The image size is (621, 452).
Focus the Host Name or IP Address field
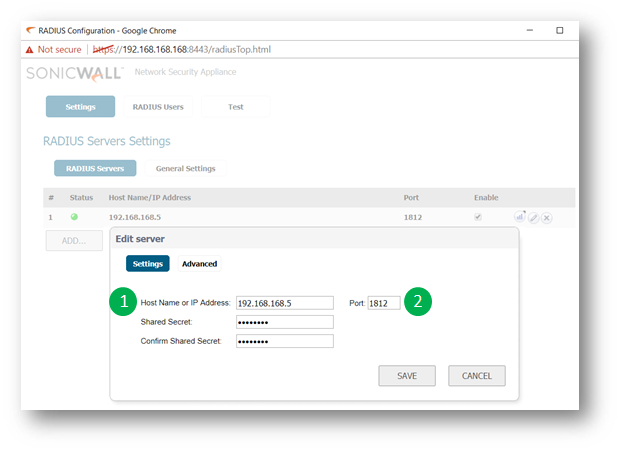tap(285, 303)
